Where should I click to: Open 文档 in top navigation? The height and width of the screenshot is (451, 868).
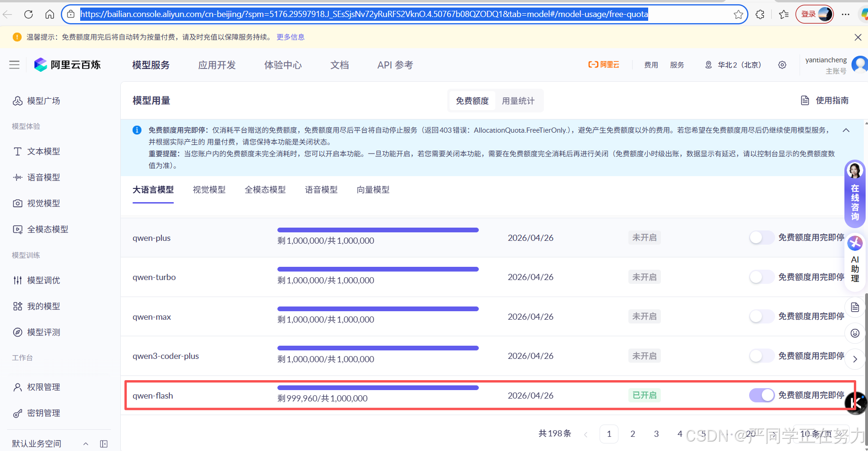click(x=340, y=65)
